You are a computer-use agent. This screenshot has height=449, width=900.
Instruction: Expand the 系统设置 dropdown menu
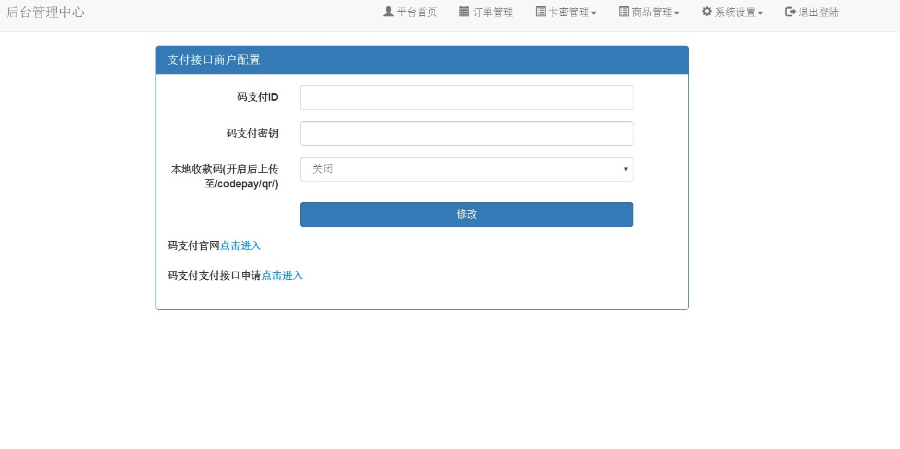click(x=732, y=12)
